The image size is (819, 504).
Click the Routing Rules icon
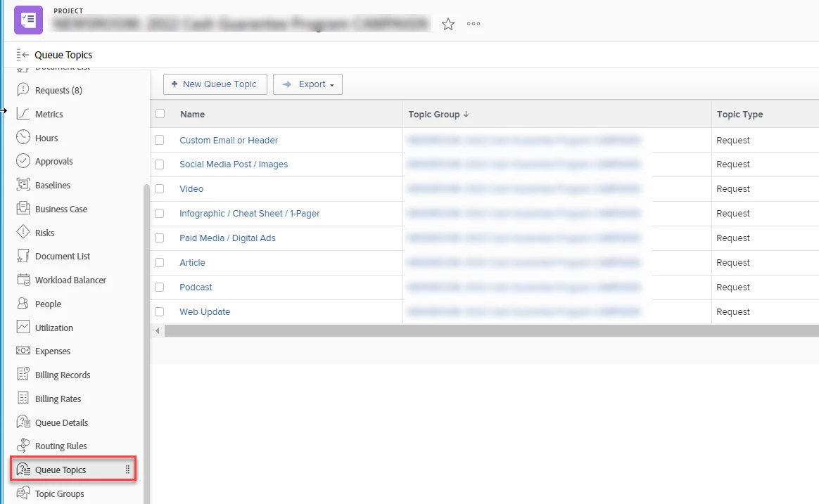23,445
